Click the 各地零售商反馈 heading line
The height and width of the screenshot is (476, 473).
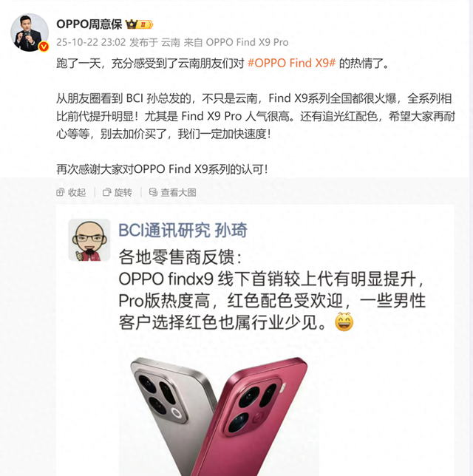click(180, 256)
